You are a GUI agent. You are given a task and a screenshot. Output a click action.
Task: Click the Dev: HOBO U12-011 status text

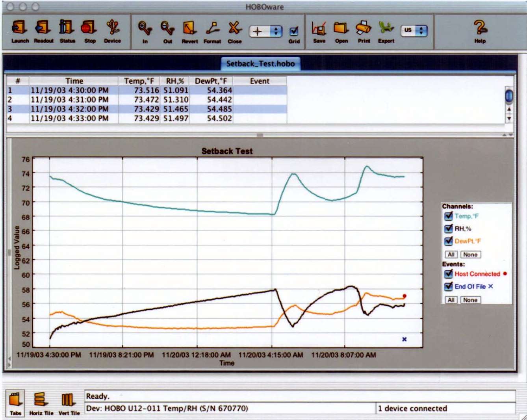pos(167,409)
